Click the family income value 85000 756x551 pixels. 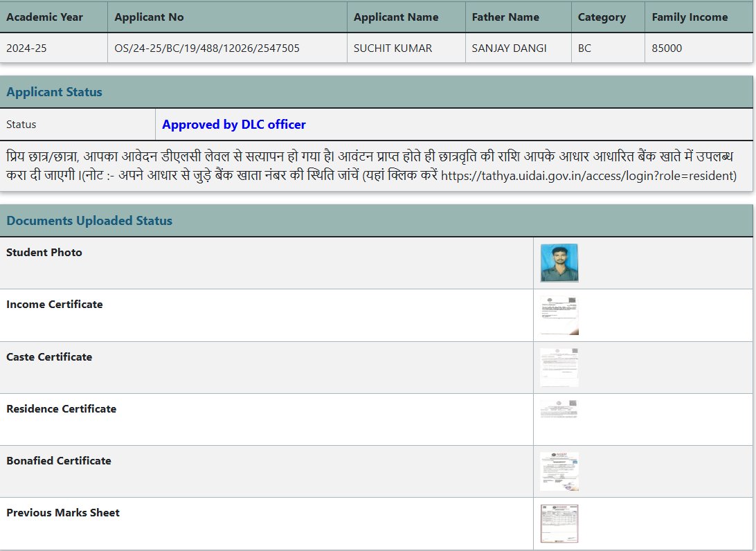[667, 48]
